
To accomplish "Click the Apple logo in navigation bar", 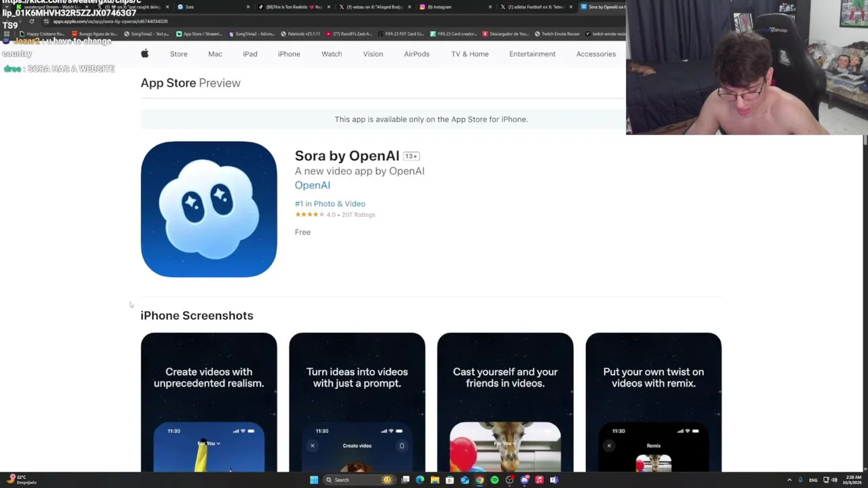I will 144,54.
